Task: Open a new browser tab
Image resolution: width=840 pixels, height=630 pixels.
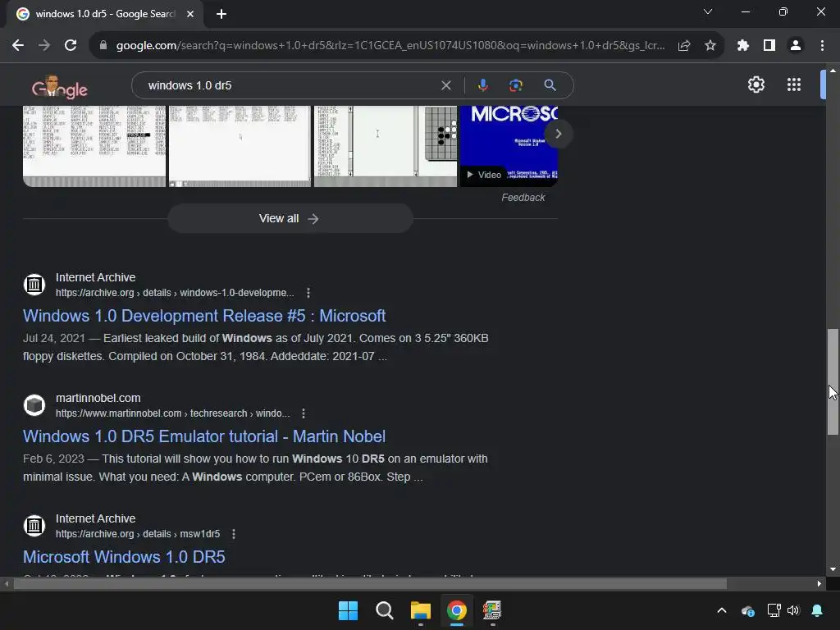Action: 221,14
